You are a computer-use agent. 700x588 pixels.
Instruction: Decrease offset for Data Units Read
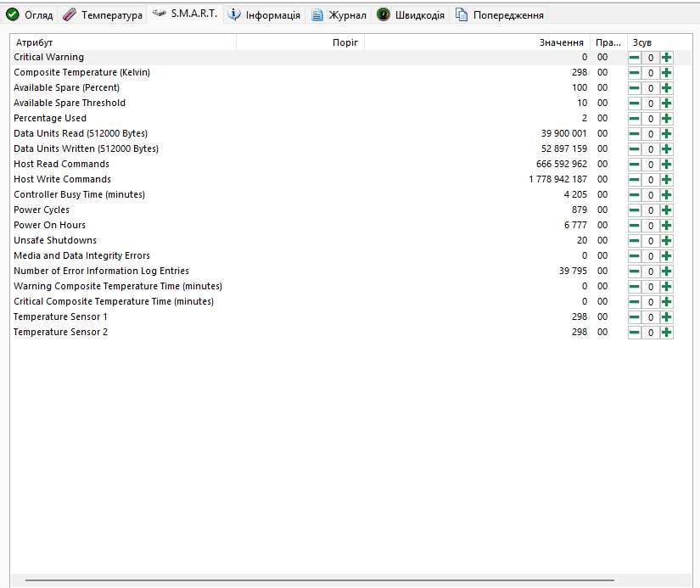coord(635,134)
